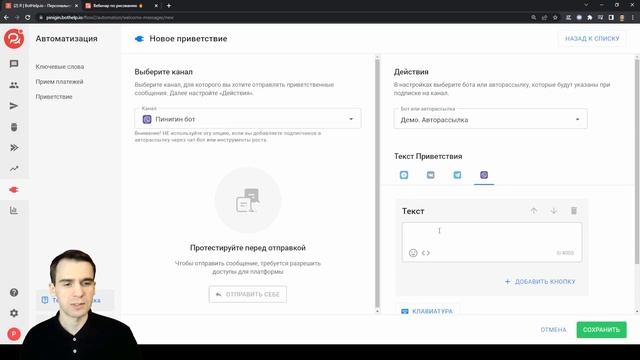Click the BotHelp logo in sidebar
The width and height of the screenshot is (640, 360).
(14, 39)
